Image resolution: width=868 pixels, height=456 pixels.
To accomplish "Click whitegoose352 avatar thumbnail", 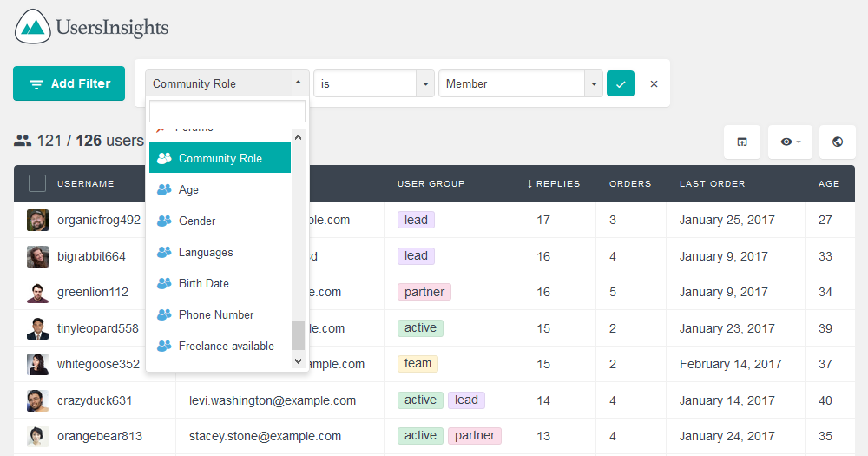I will coord(37,364).
